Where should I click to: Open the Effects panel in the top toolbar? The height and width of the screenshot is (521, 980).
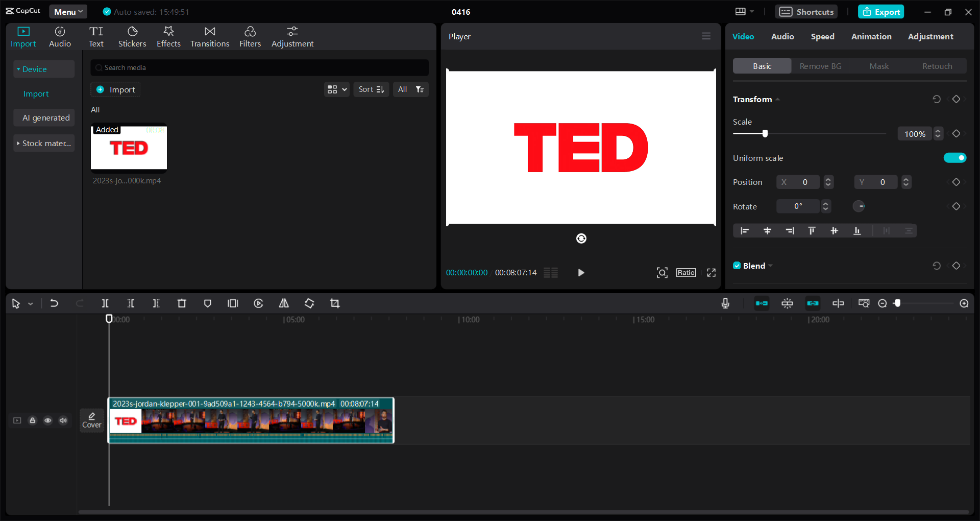point(168,36)
